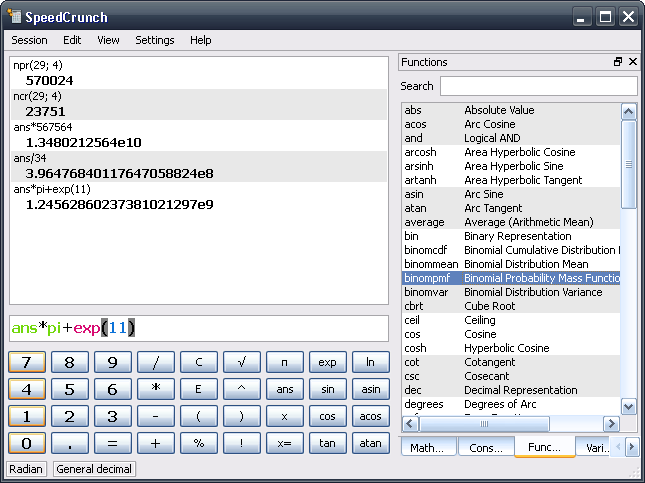Click the minus keypad button

[155, 416]
